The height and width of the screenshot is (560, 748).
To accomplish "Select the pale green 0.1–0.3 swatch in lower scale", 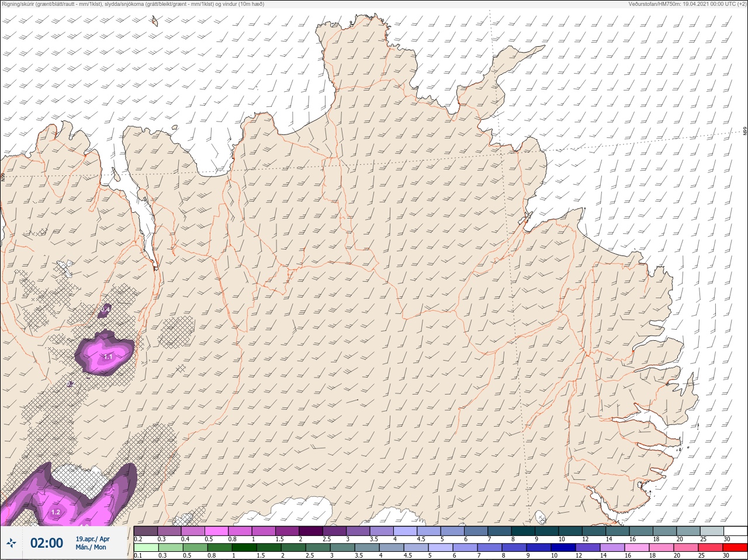I will (x=146, y=548).
